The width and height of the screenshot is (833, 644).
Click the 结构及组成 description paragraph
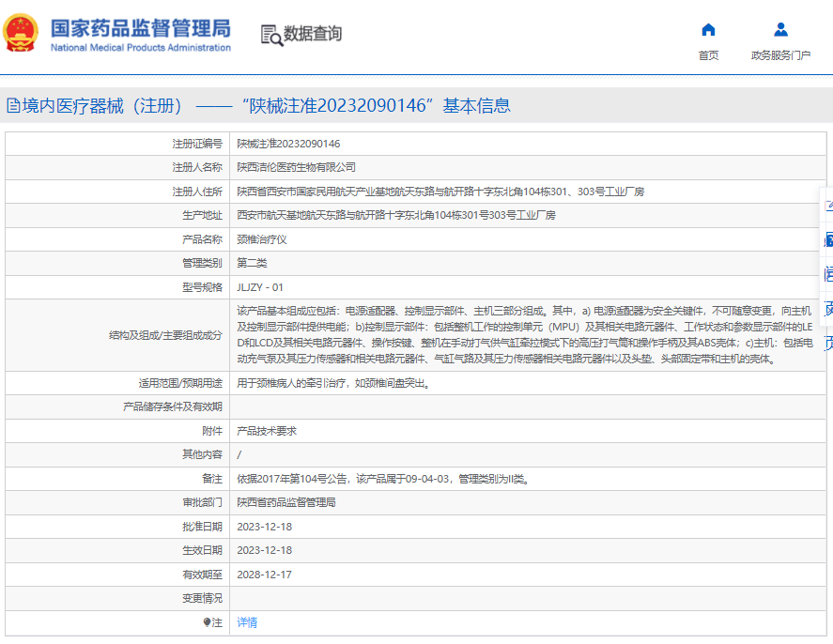525,335
